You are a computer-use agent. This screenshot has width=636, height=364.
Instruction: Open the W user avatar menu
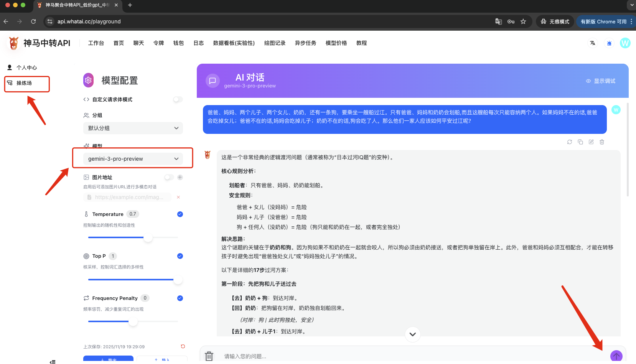[x=625, y=43]
